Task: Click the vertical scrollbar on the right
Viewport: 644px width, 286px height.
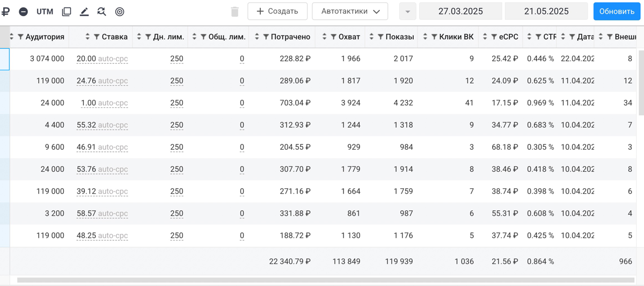Action: pyautogui.click(x=641, y=83)
